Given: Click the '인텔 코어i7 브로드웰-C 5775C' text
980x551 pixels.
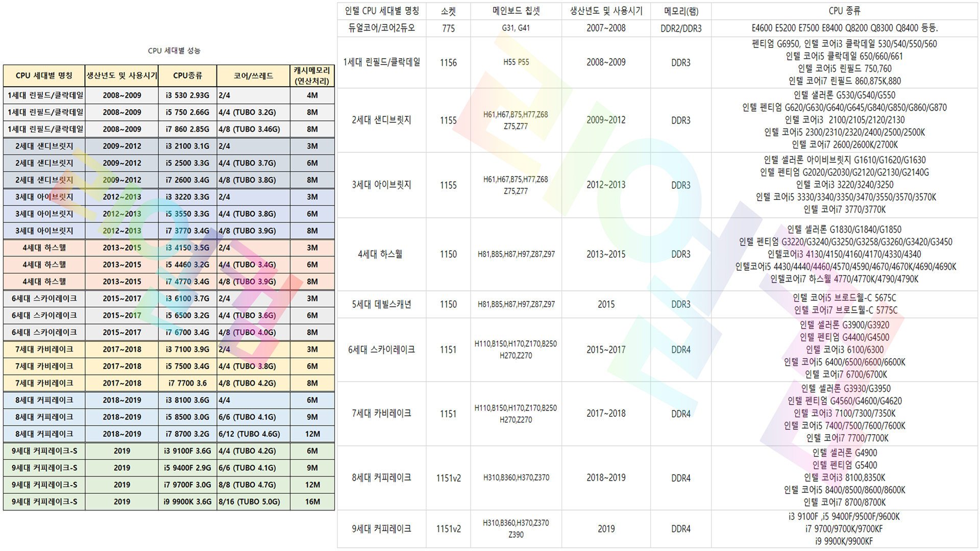Looking at the screenshot, I should (845, 310).
